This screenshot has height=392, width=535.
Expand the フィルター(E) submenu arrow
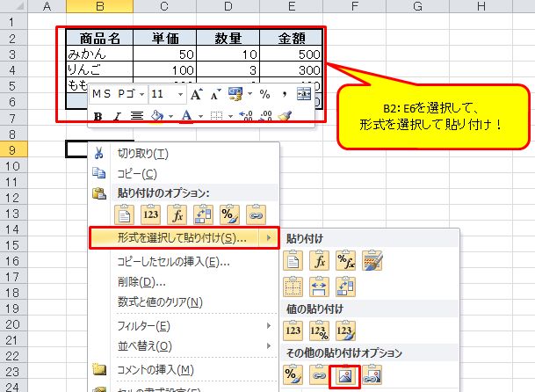pos(269,326)
